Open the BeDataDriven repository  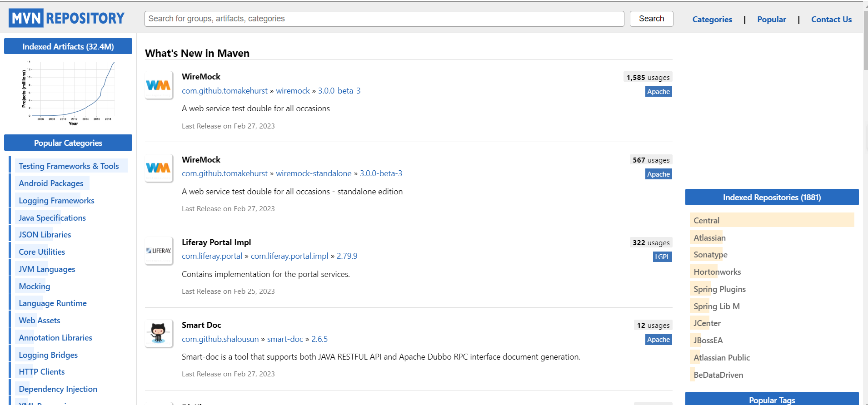click(718, 375)
